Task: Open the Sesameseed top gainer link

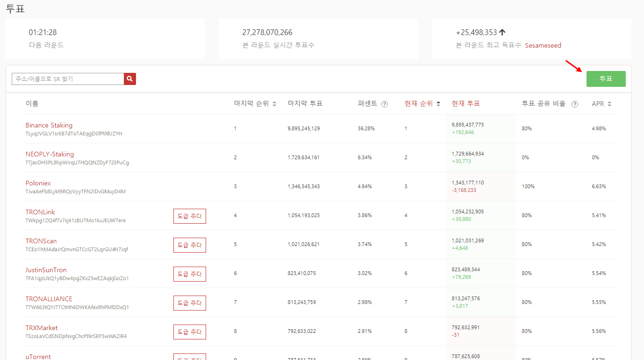Action: [x=543, y=46]
